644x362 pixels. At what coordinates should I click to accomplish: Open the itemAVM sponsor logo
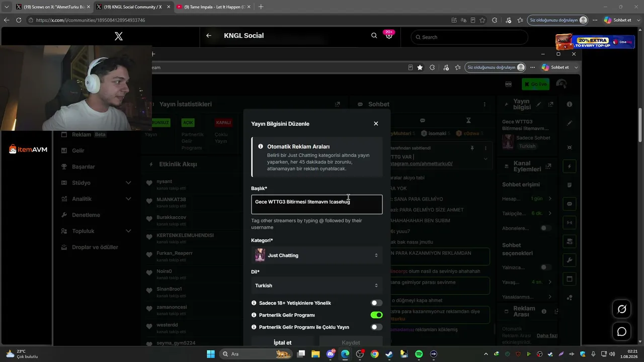pos(28,149)
